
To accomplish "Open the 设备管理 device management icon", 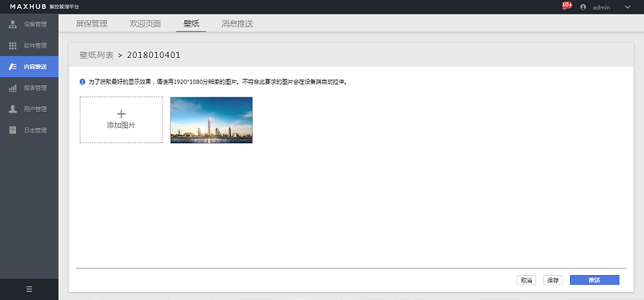I will click(x=13, y=24).
